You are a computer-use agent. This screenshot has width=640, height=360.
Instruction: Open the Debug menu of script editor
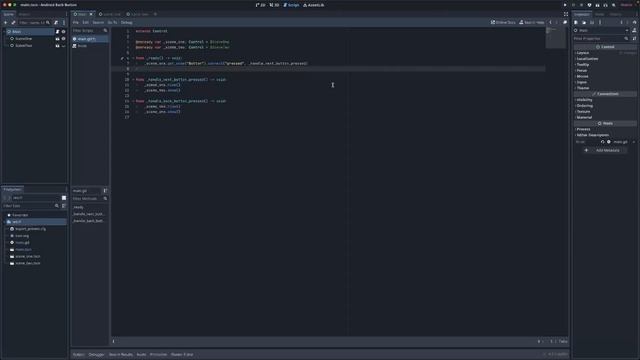pyautogui.click(x=127, y=22)
